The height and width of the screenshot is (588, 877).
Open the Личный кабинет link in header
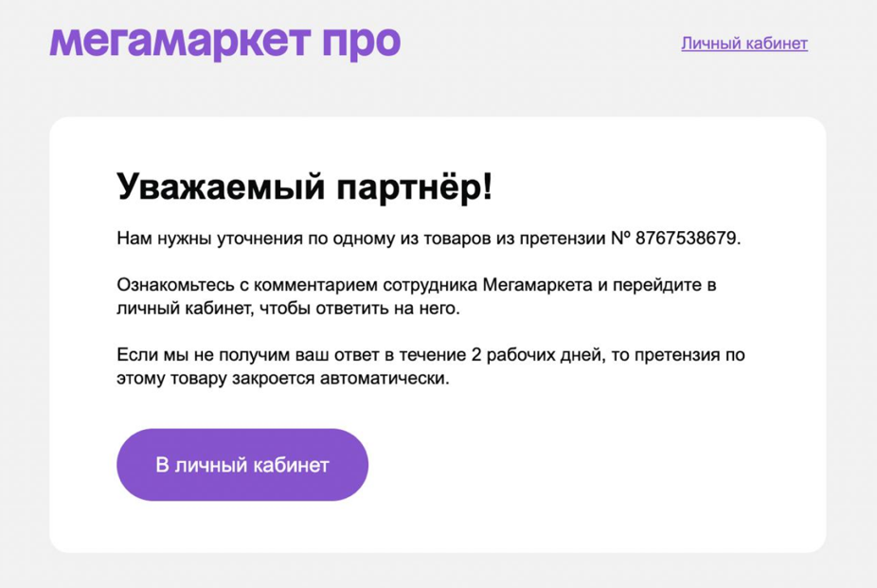pos(744,44)
